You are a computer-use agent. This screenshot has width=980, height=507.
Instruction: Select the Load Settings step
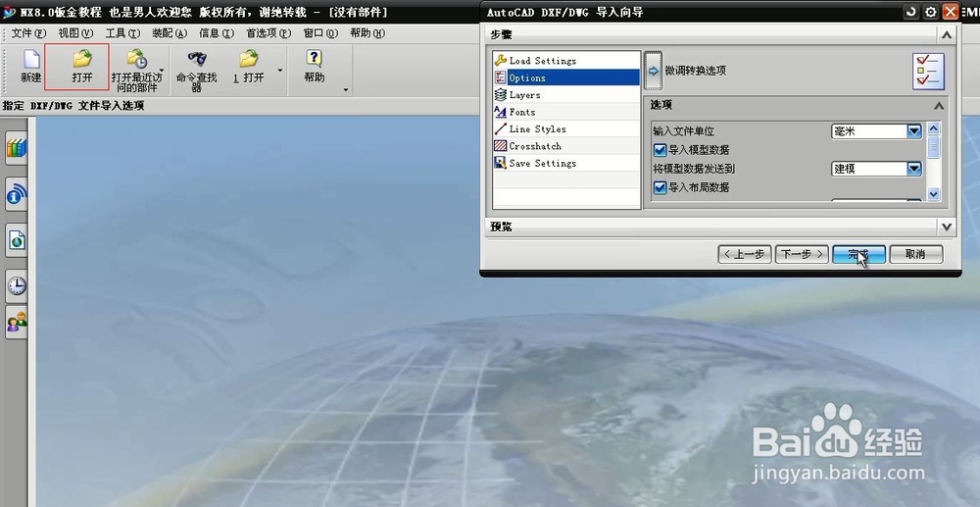tap(566, 61)
